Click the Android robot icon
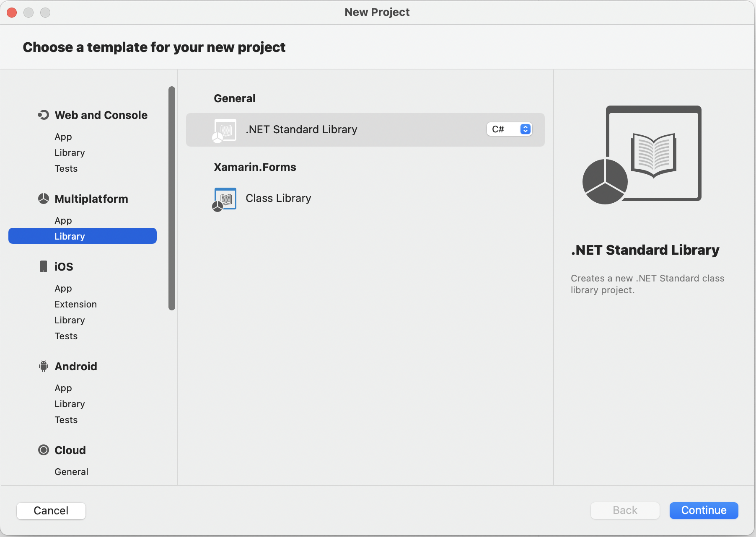 pyautogui.click(x=44, y=366)
